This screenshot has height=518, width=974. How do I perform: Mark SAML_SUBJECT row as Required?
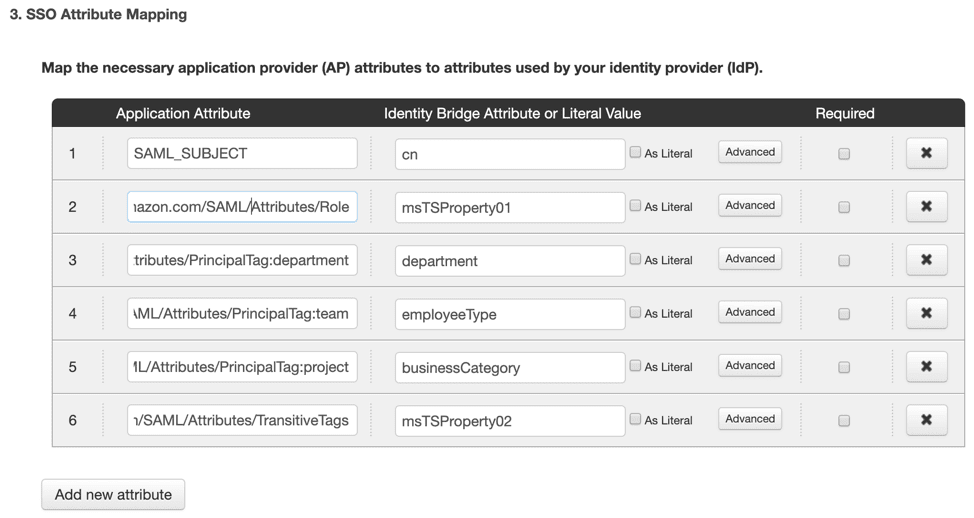[x=844, y=153]
